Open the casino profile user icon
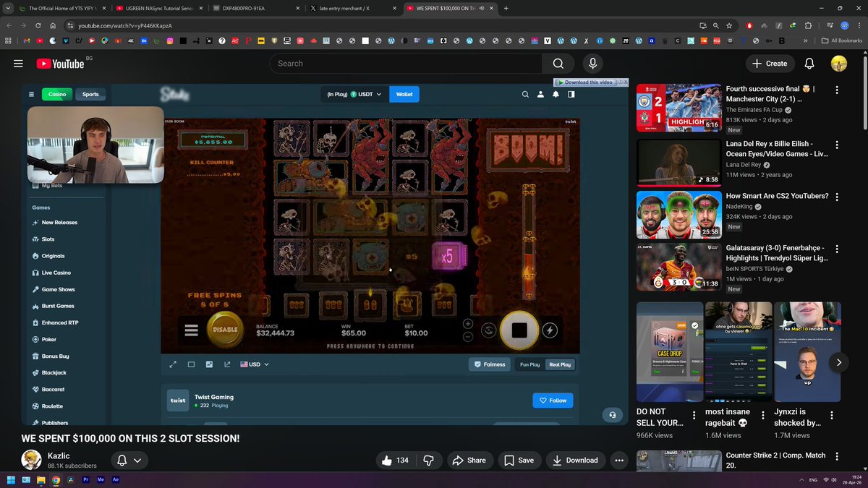Screen dimensions: 868x488 (540, 94)
